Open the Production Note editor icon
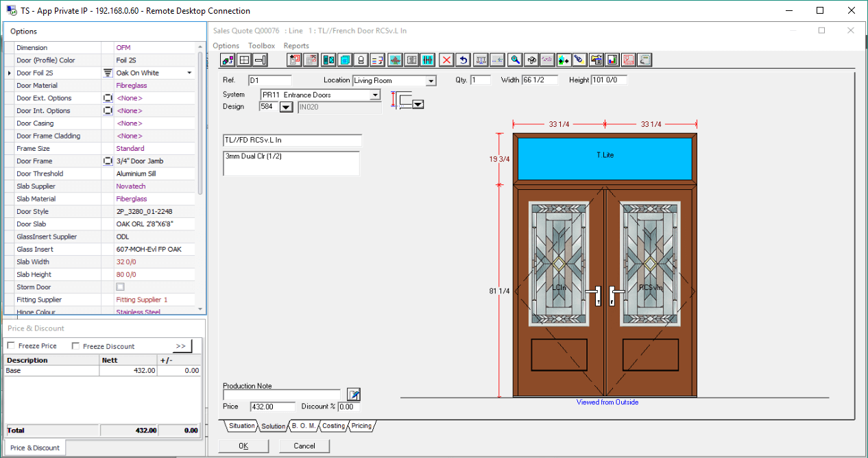This screenshot has width=868, height=458. click(x=354, y=394)
